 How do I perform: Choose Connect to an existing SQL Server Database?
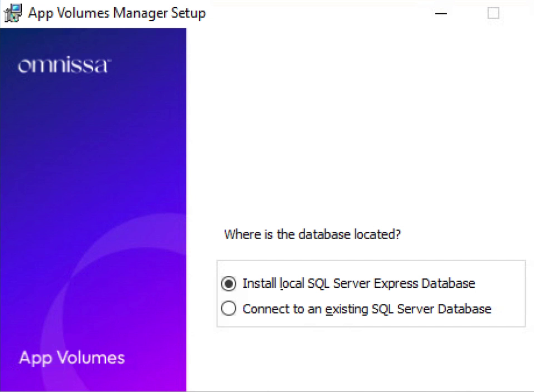pos(228,309)
